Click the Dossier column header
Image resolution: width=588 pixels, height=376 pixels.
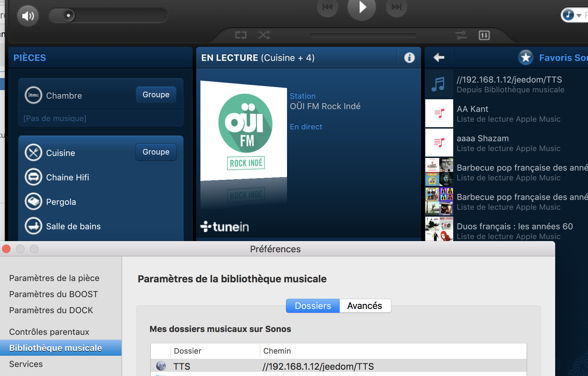tap(215, 351)
